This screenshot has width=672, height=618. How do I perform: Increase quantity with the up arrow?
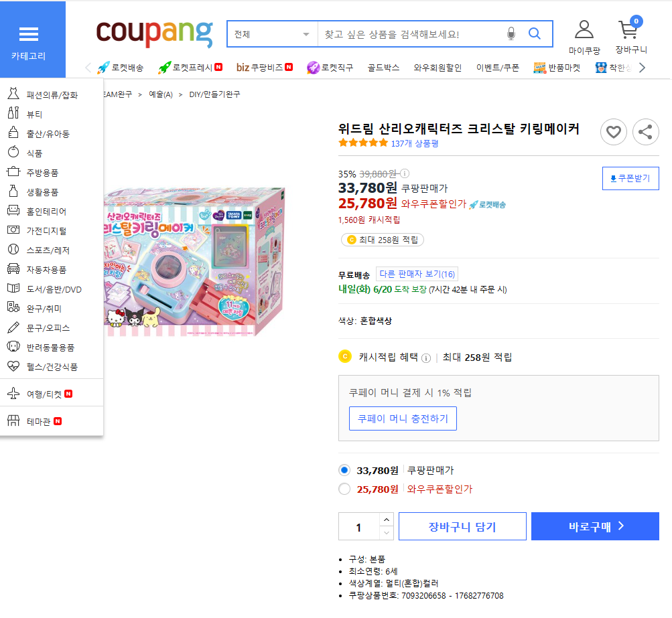pyautogui.click(x=387, y=520)
